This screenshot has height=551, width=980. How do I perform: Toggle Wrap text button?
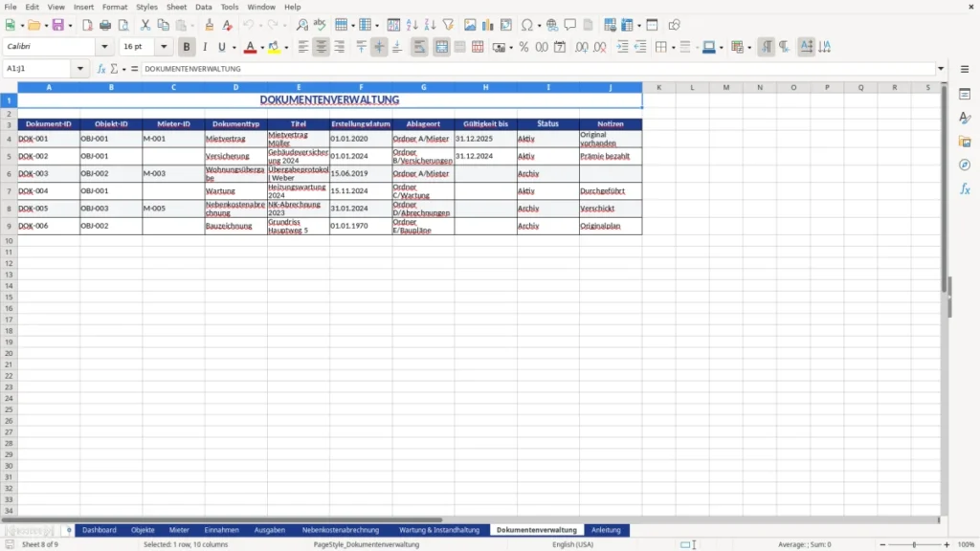(419, 47)
